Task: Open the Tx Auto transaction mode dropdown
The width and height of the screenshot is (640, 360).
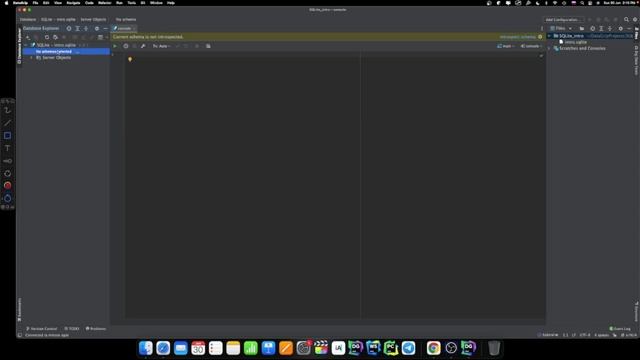Action: (162, 46)
